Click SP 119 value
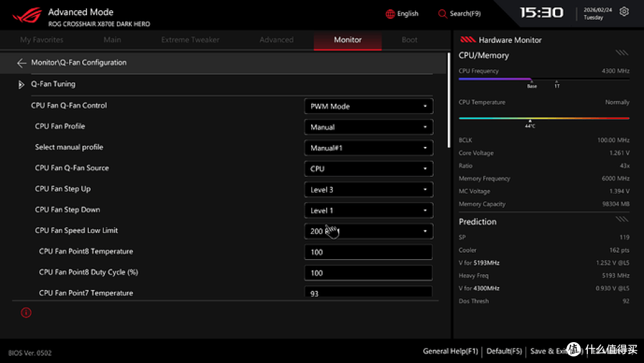Screen dimensions: 644x363 click(x=624, y=237)
